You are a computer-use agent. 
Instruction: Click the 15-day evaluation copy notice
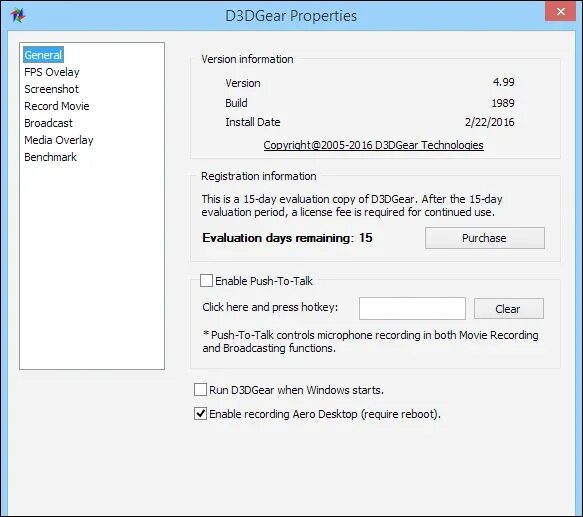[x=352, y=205]
